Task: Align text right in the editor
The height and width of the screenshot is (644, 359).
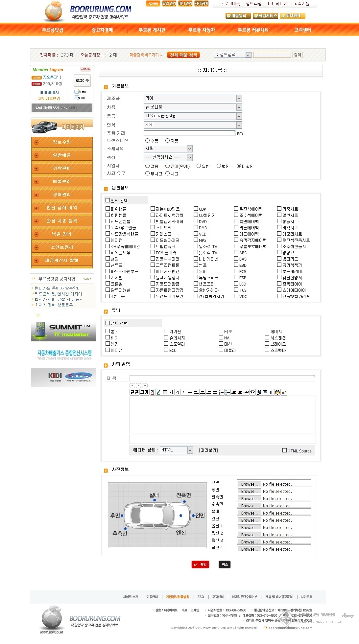Action: pos(209,392)
